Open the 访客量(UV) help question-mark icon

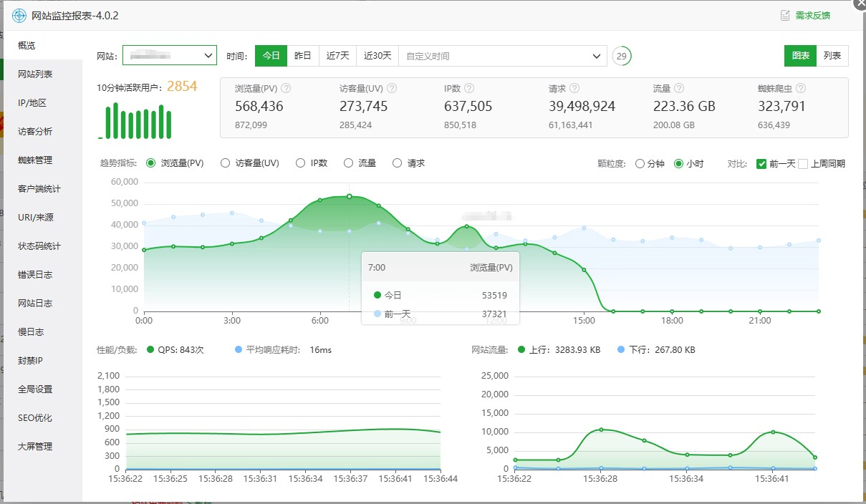click(392, 88)
